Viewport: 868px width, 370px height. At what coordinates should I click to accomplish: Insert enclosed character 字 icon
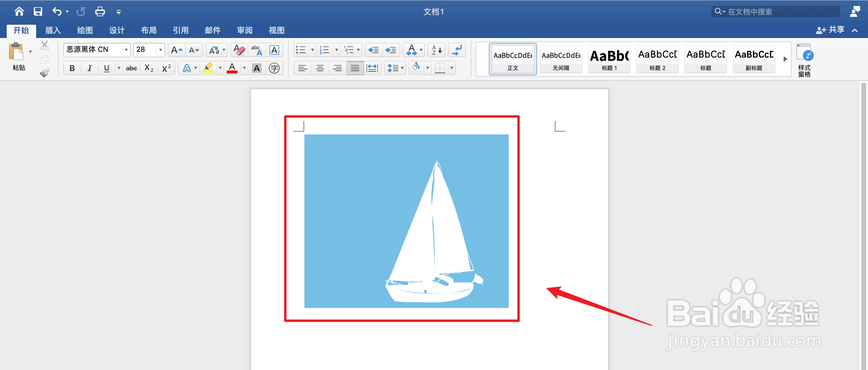(274, 68)
